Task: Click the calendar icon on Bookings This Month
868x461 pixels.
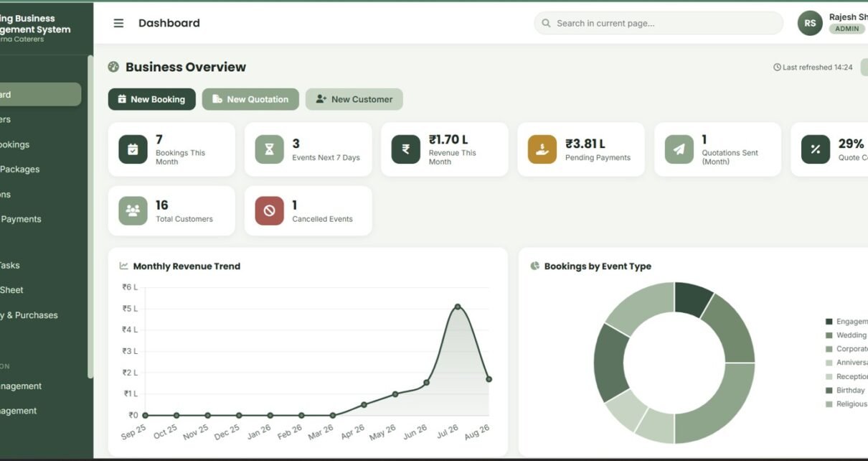Action: [133, 149]
